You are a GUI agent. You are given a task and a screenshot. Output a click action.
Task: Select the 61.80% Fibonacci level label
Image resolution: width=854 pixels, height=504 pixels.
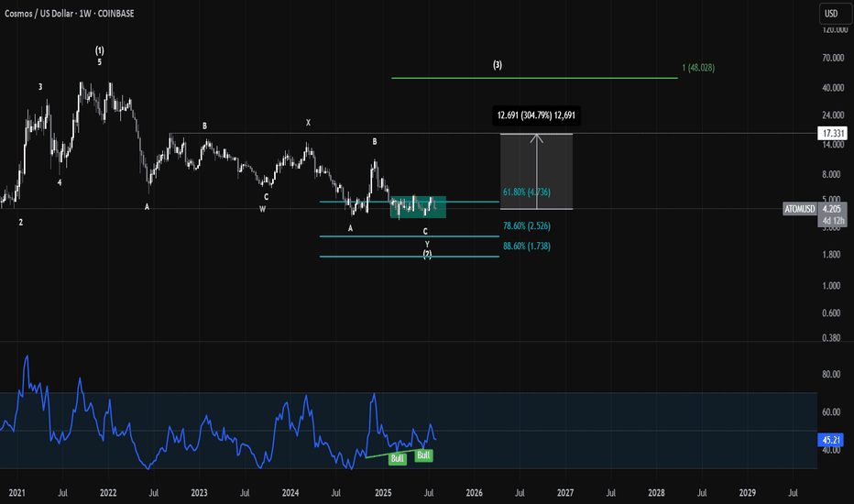pos(526,192)
